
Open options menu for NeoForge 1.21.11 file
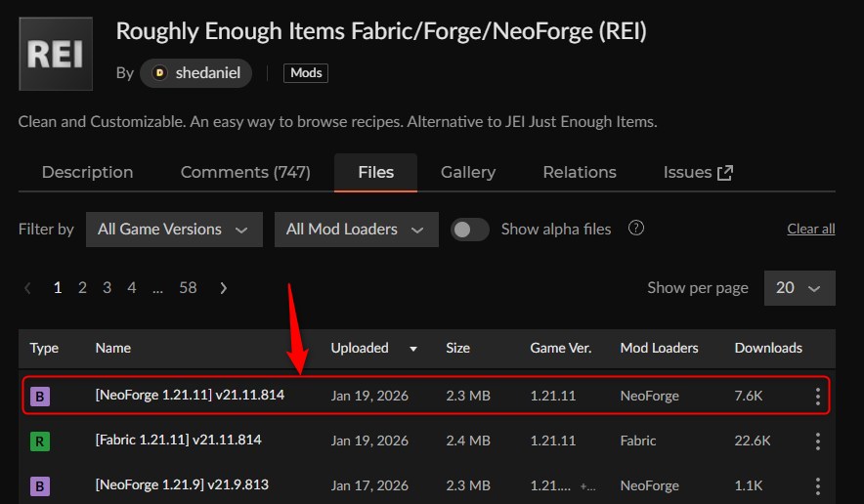click(x=818, y=396)
